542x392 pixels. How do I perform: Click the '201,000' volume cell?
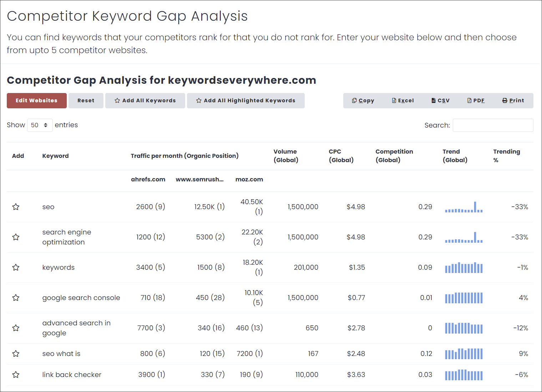306,267
